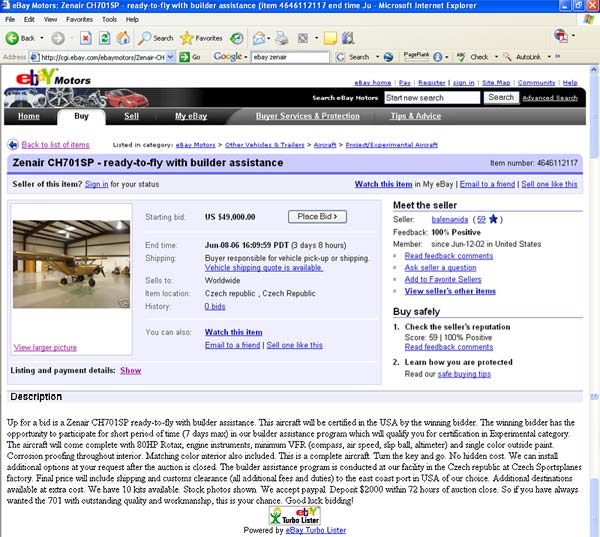Open the Tips & Advice tab
This screenshot has height=537, width=600.
416,116
